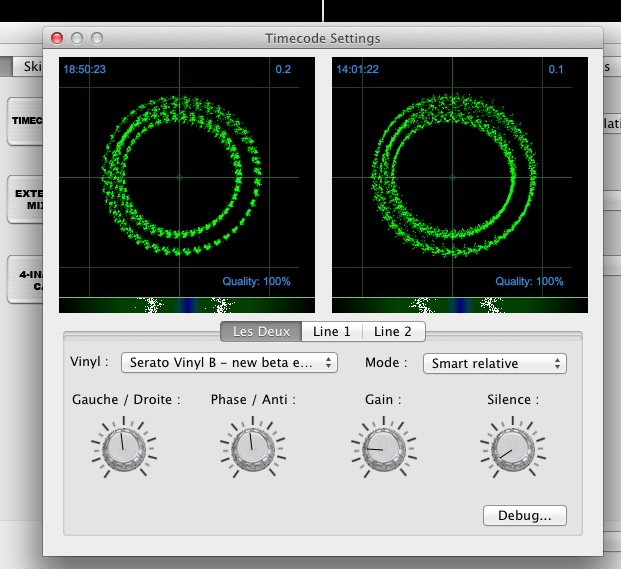Screen dimensions: 621x569
Task: Open the Line 2 tab
Action: click(x=393, y=332)
